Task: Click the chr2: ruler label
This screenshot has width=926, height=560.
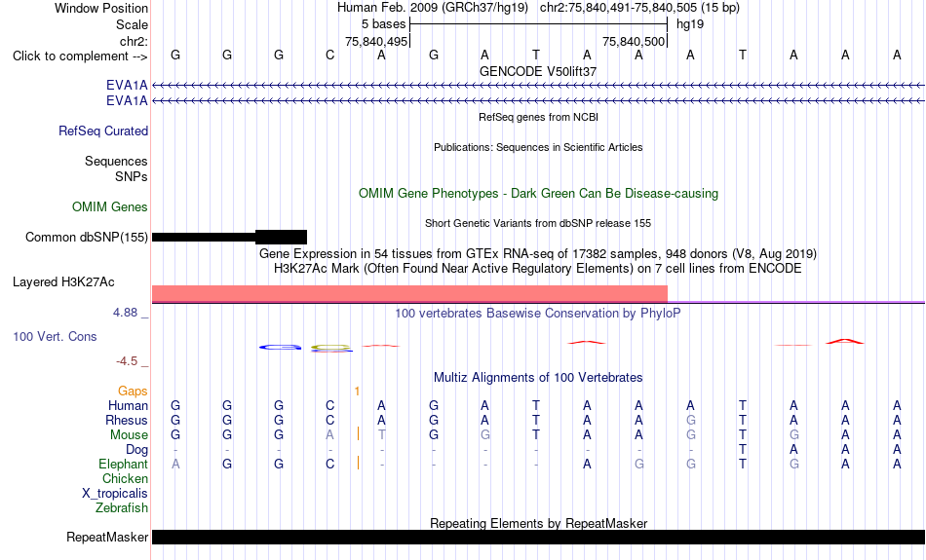Action: pos(134,41)
